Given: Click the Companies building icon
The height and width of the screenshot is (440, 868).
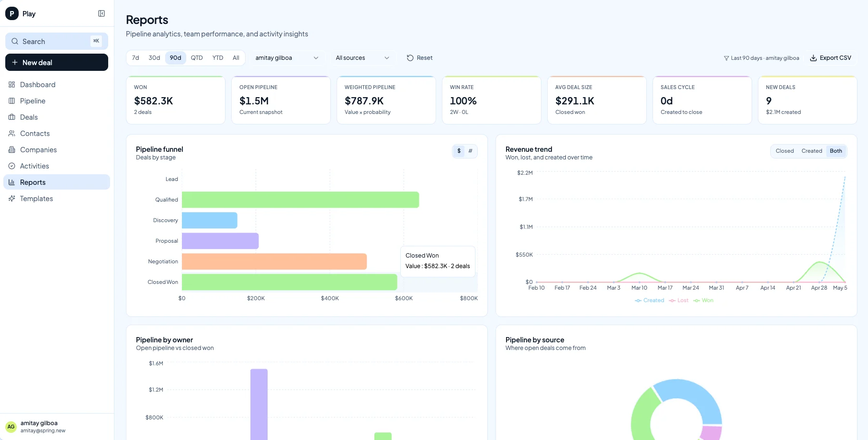Looking at the screenshot, I should (x=12, y=150).
